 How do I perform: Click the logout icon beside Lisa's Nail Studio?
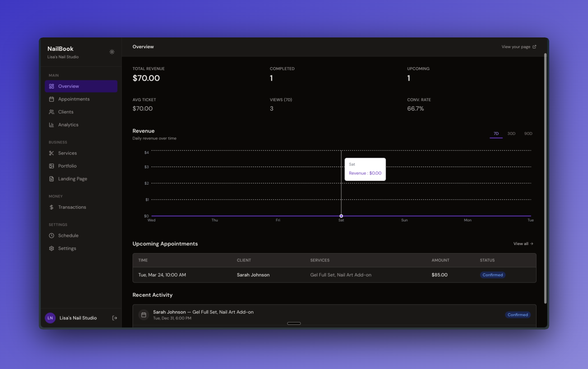(114, 318)
